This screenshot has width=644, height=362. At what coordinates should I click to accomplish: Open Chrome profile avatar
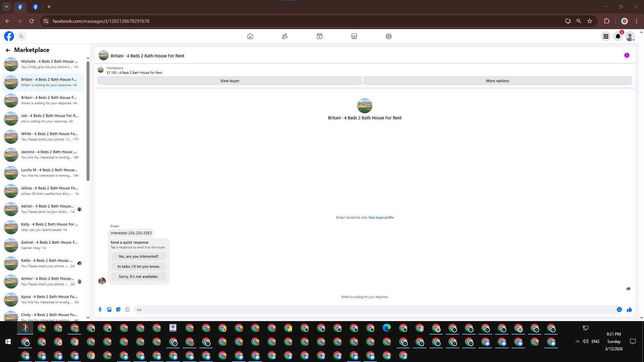625,21
